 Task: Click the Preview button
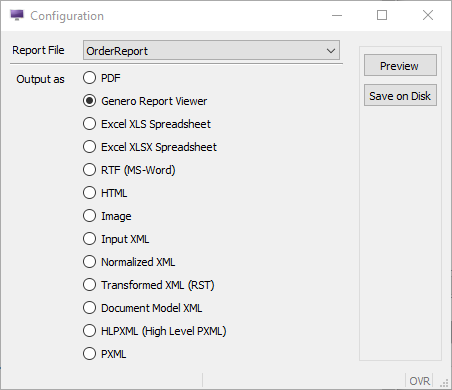tap(400, 65)
